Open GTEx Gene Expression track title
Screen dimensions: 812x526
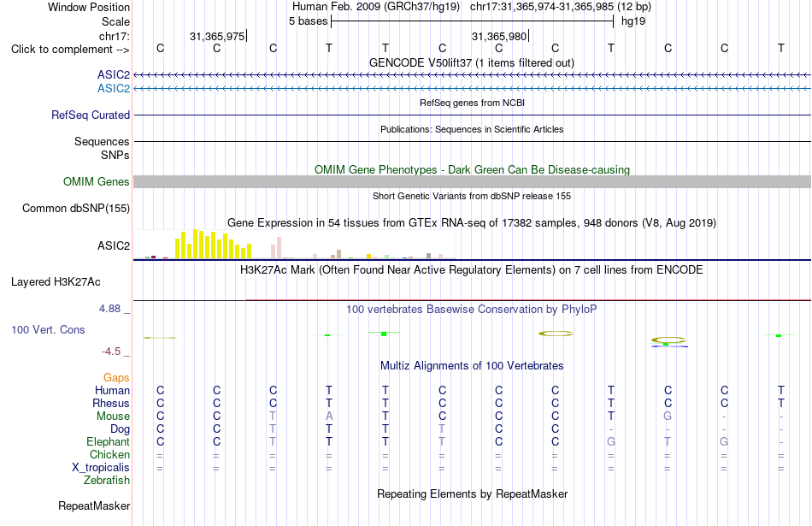[x=472, y=223]
